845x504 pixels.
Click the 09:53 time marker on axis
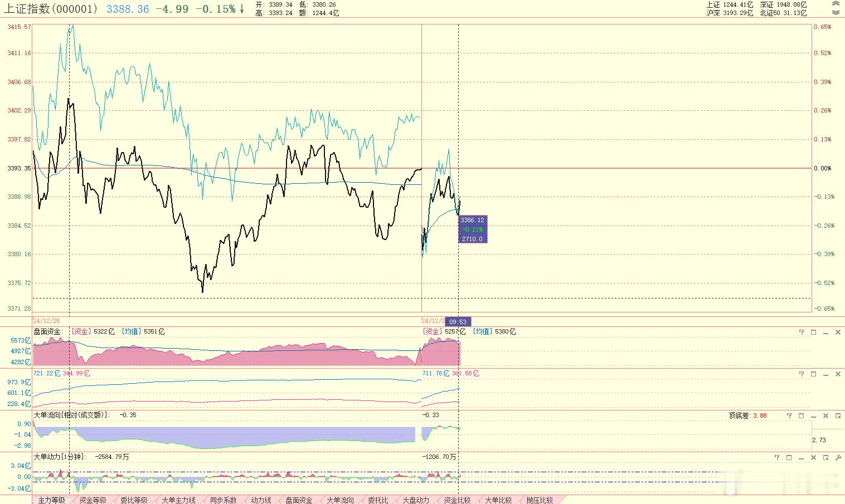pyautogui.click(x=458, y=321)
